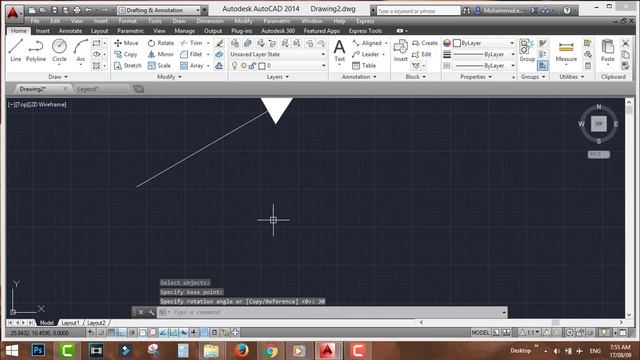
Task: Expand the Draw panel
Action: pos(58,77)
